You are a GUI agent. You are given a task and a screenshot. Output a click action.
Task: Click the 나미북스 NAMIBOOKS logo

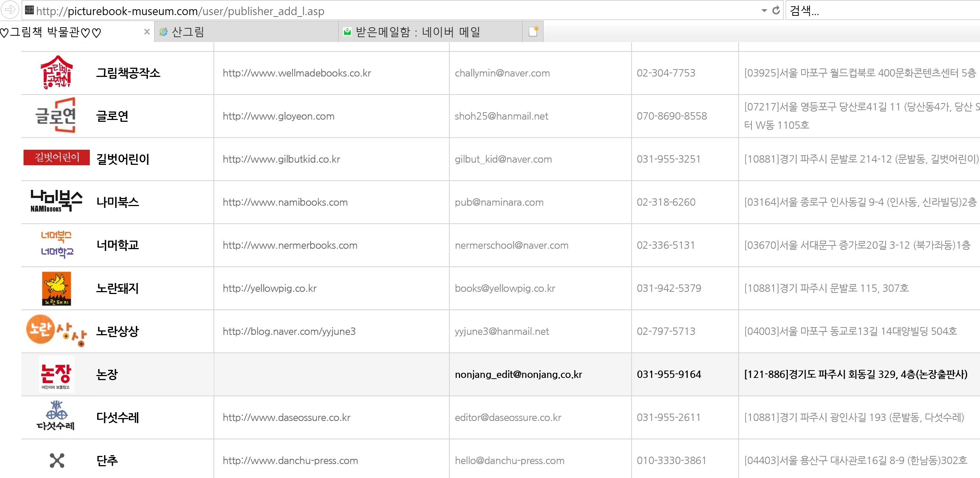[x=56, y=201]
